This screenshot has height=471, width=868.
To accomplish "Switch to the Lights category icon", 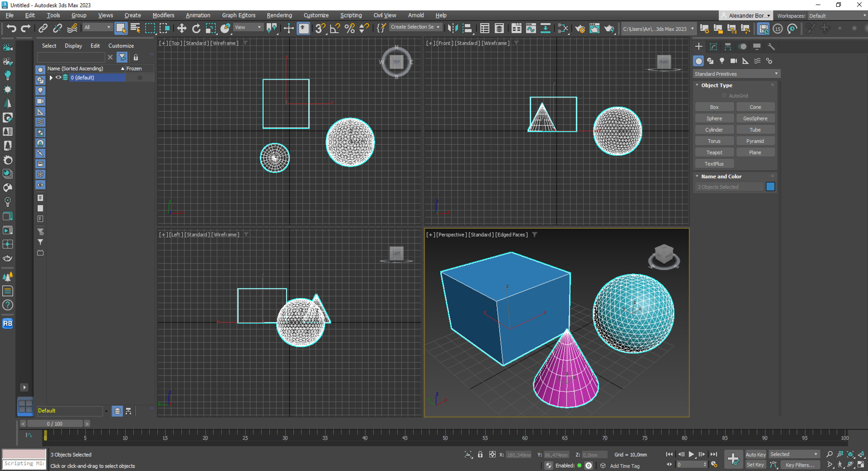I will (722, 61).
